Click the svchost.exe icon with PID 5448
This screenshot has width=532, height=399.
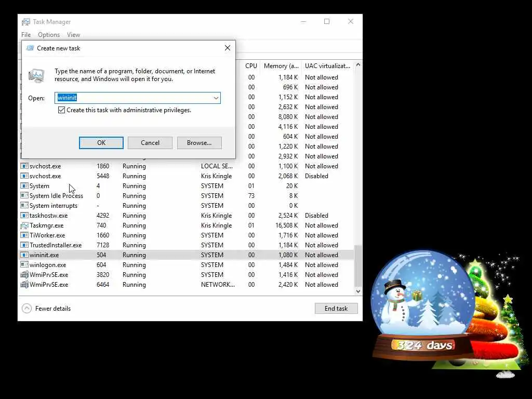coord(24,176)
